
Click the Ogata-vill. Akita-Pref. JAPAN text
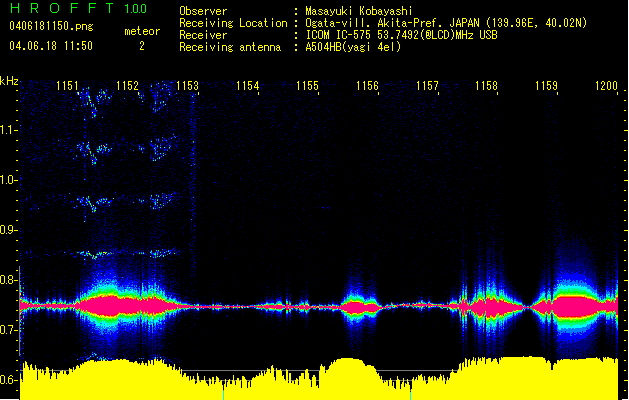click(392, 23)
